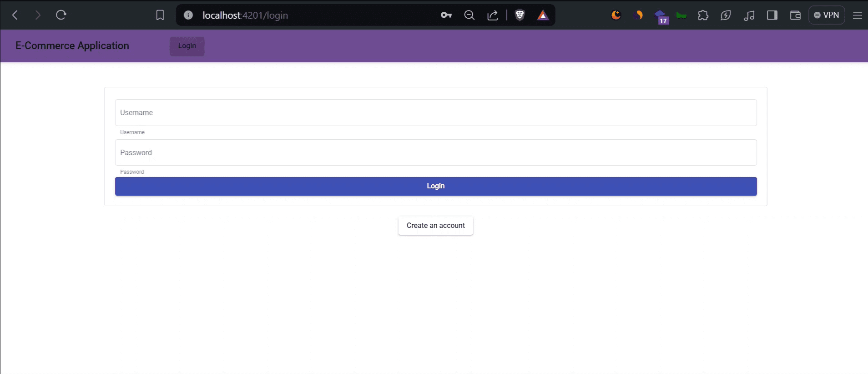
Task: Open the Brave wallet icon
Action: (x=795, y=15)
